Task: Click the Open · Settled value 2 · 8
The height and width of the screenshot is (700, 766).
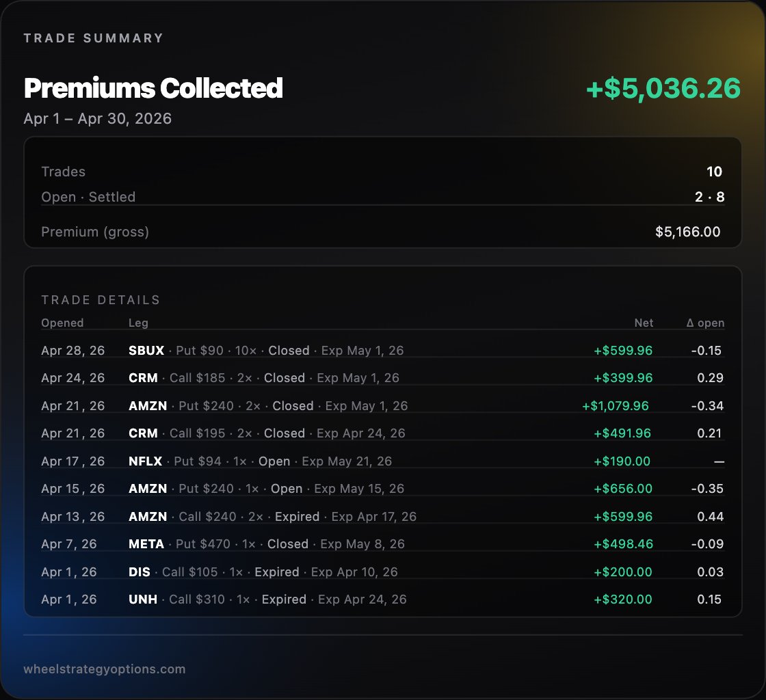Action: (709, 197)
